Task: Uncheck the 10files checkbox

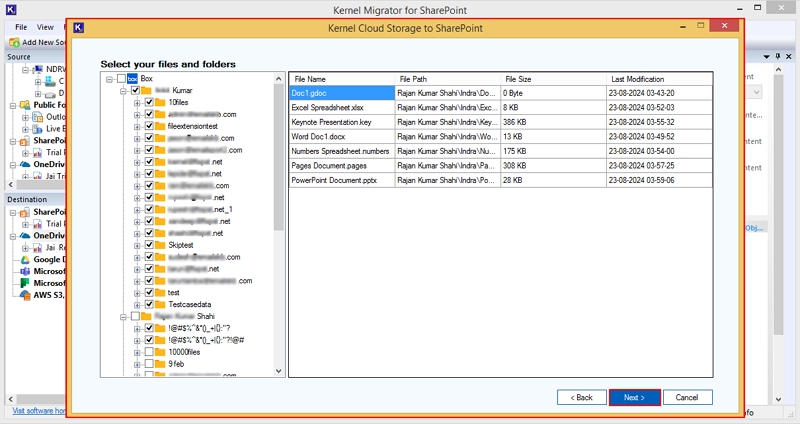Action: point(149,102)
